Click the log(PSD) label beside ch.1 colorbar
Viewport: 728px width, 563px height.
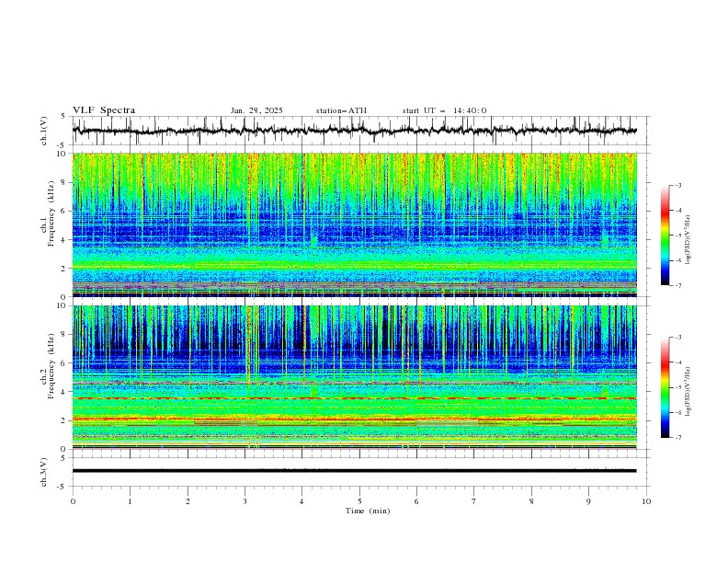(x=688, y=240)
